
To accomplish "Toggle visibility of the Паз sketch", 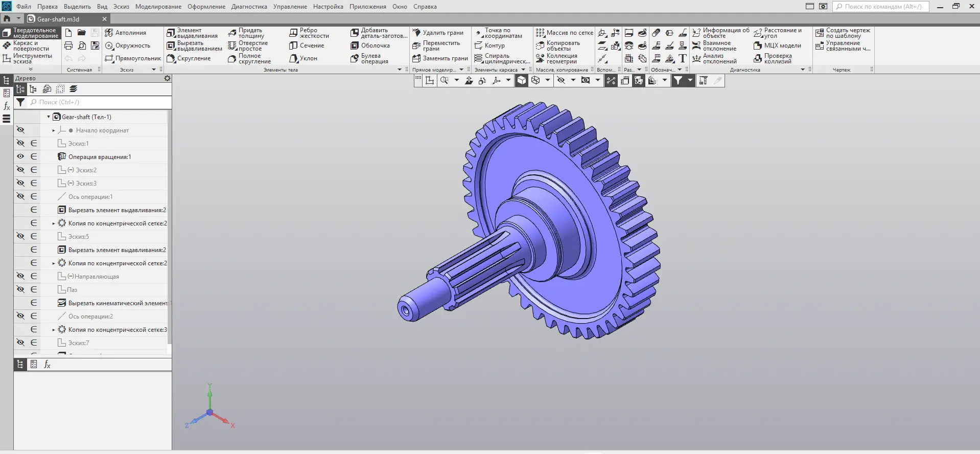I will click(20, 289).
